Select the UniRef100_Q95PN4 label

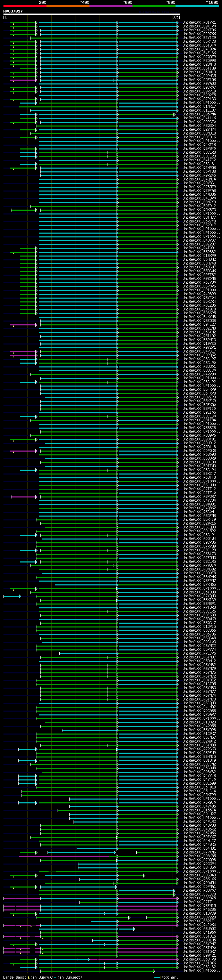coord(199,114)
